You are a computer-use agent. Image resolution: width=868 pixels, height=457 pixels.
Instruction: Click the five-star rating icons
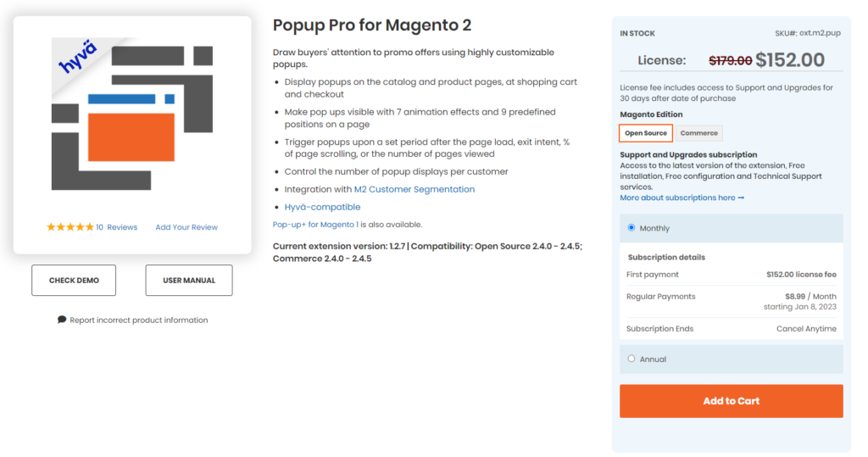(70, 227)
